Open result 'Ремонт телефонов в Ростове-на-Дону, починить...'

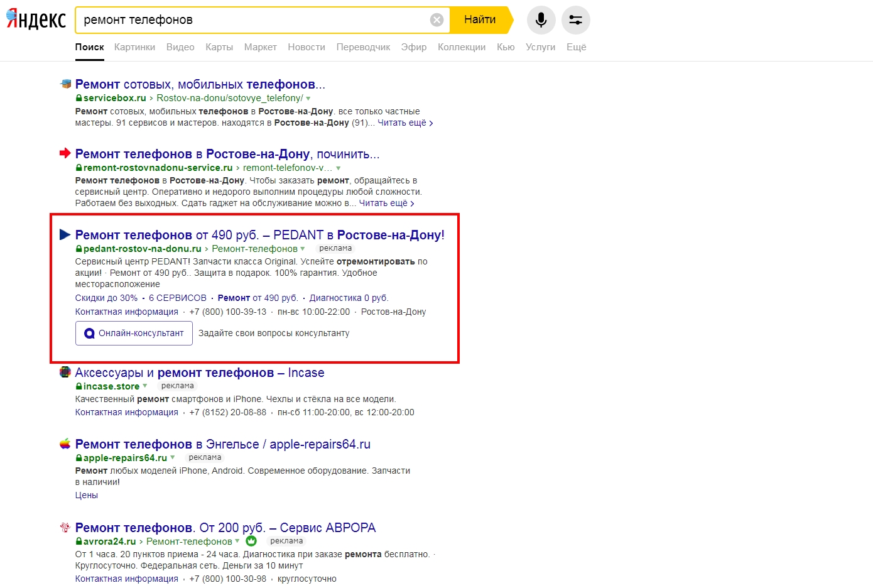click(x=227, y=154)
